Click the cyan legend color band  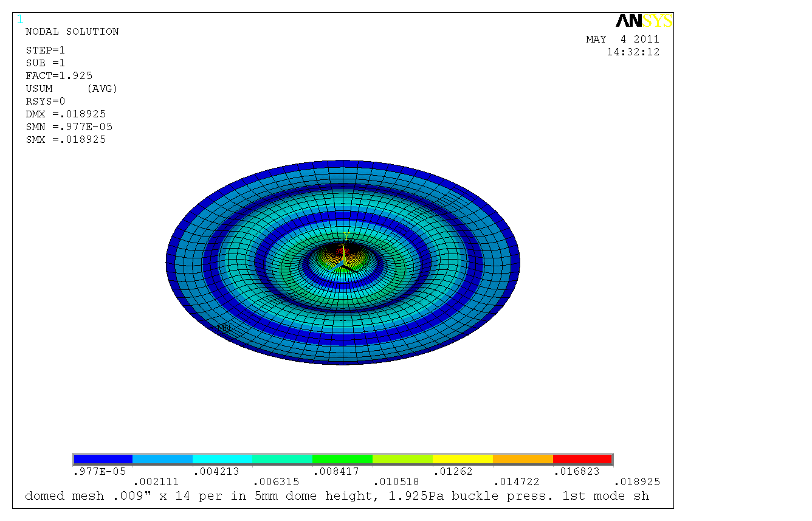click(x=222, y=459)
